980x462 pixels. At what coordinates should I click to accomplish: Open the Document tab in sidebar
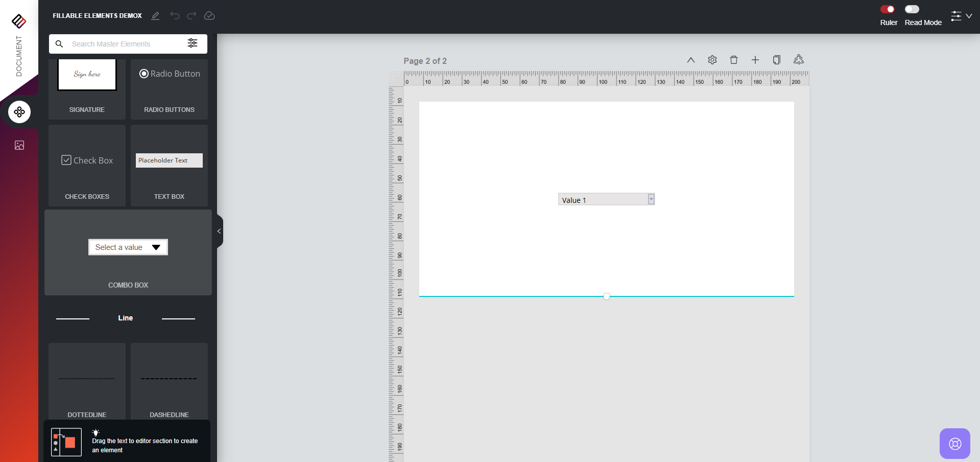point(19,55)
